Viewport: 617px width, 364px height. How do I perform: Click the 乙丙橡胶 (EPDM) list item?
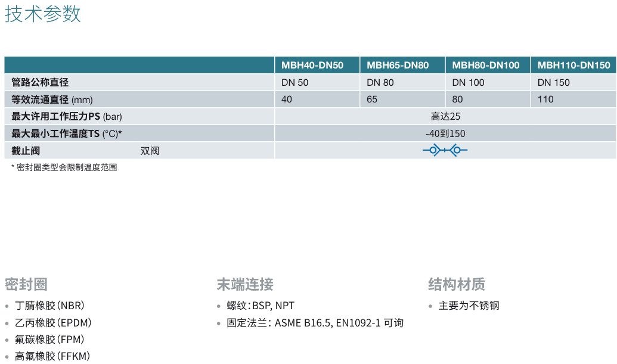point(53,323)
